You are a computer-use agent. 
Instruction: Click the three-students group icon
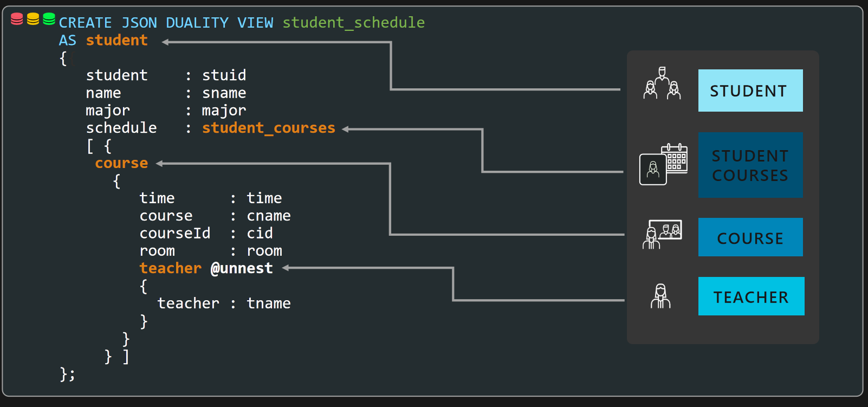pos(662,84)
